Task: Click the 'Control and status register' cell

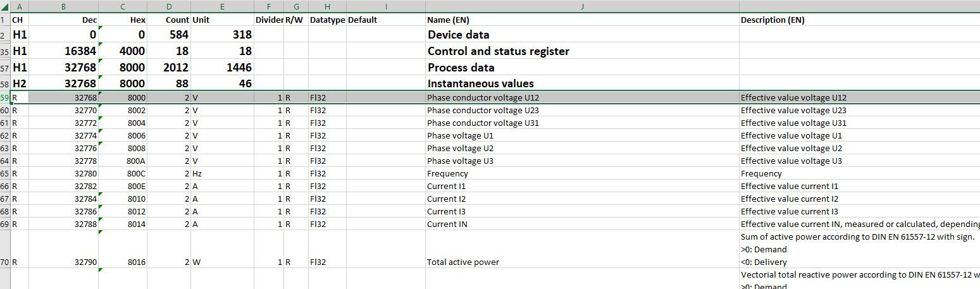Action: coord(499,51)
